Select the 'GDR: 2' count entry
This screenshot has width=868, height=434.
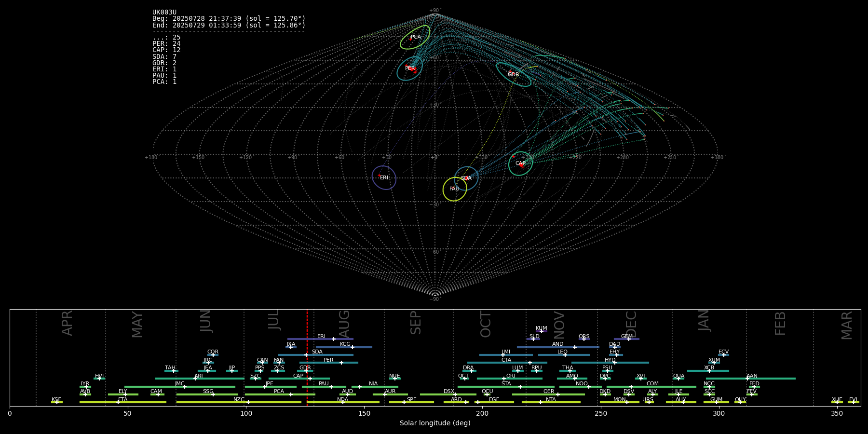pyautogui.click(x=164, y=63)
